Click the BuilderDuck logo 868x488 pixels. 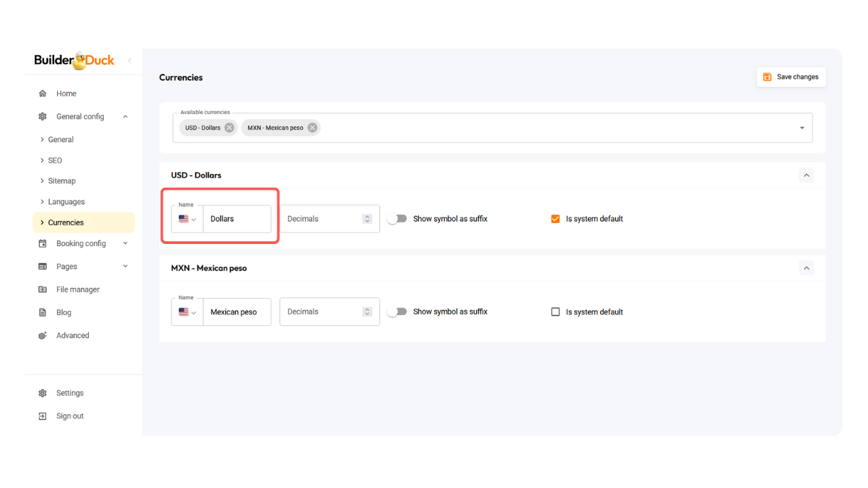(75, 60)
